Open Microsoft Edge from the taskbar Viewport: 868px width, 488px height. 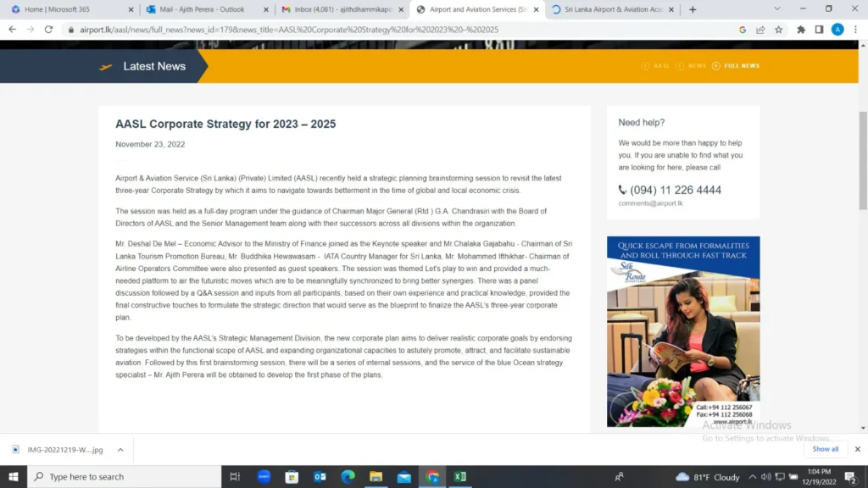click(x=348, y=476)
